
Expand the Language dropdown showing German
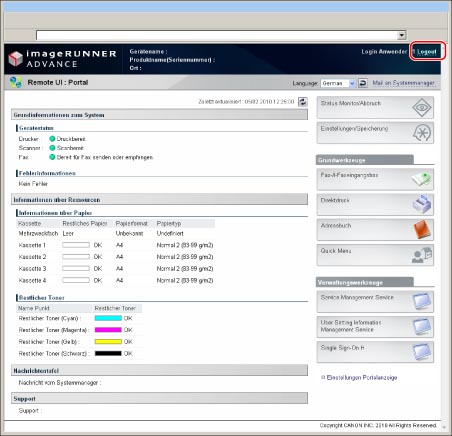(x=338, y=83)
